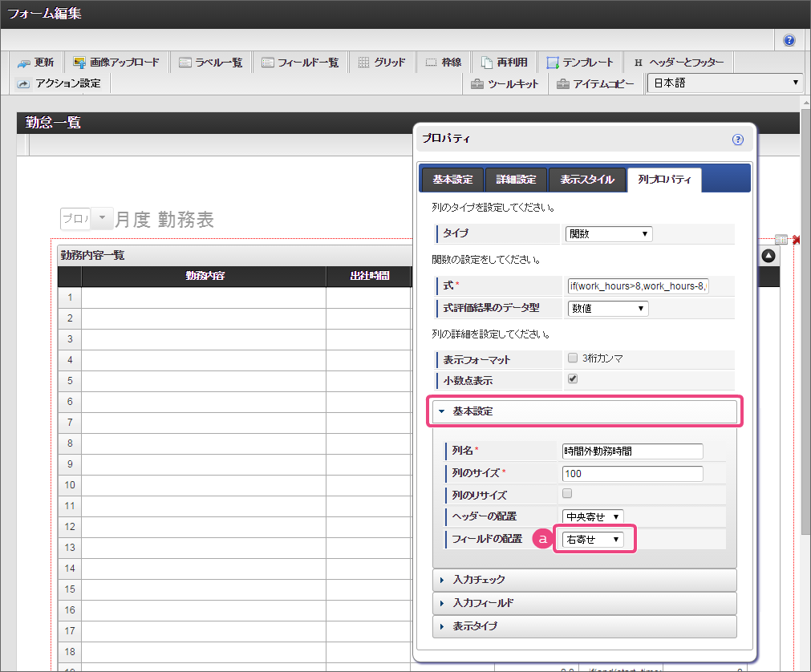Viewport: 811px width, 672px height.
Task: Open the テンプレート template tool
Action: (579, 62)
